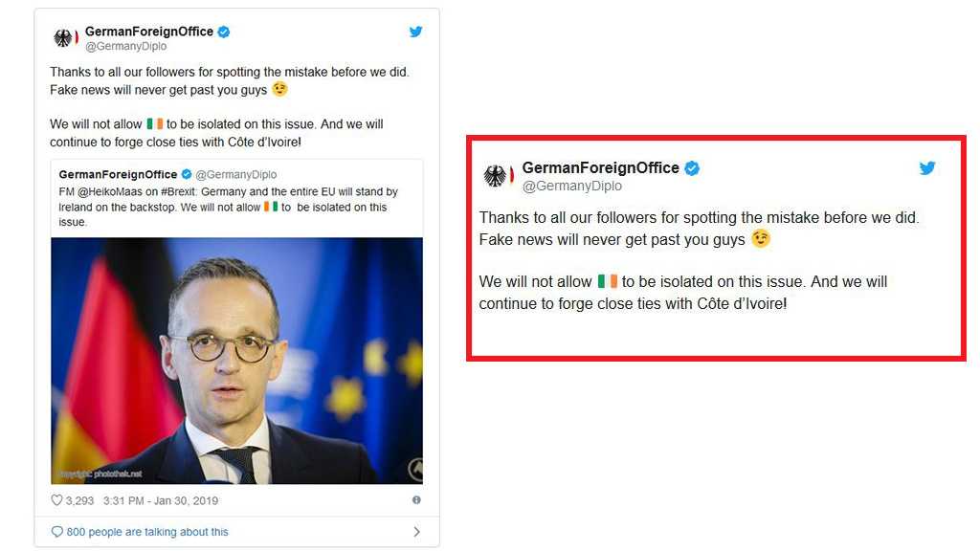Click the German eagle avatar in enlarged tweet
This screenshot has height=551, width=980.
point(496,176)
